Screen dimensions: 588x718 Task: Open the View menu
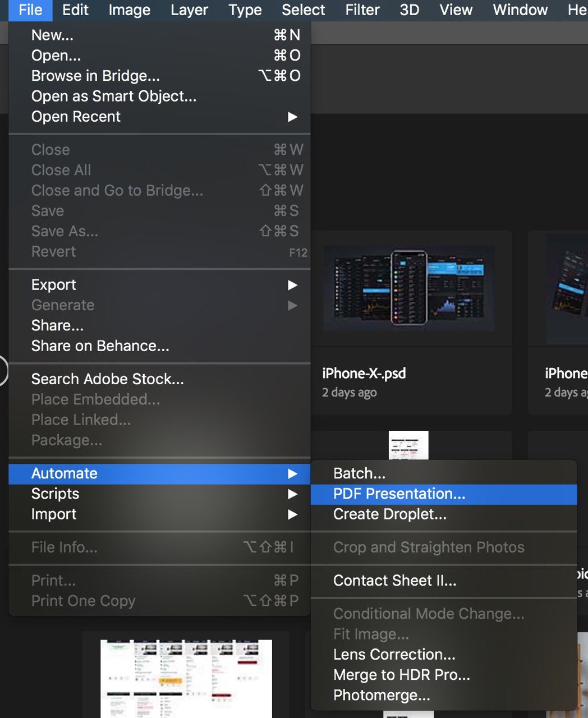pyautogui.click(x=456, y=10)
